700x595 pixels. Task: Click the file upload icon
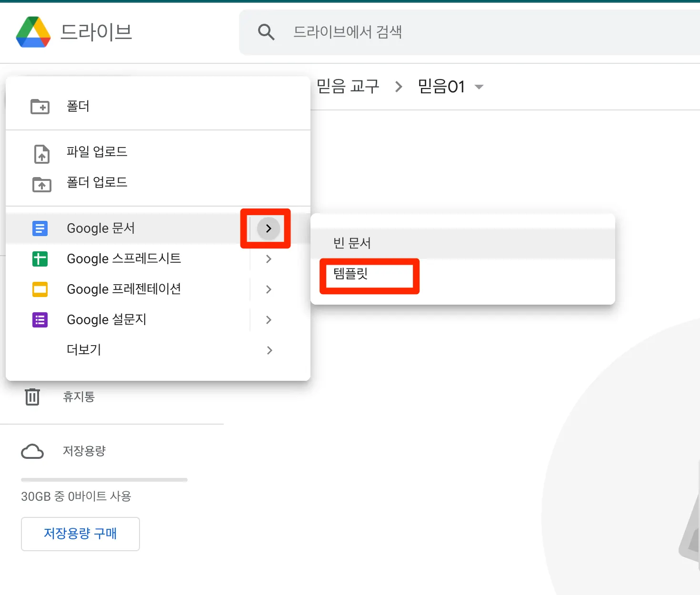tap(42, 154)
